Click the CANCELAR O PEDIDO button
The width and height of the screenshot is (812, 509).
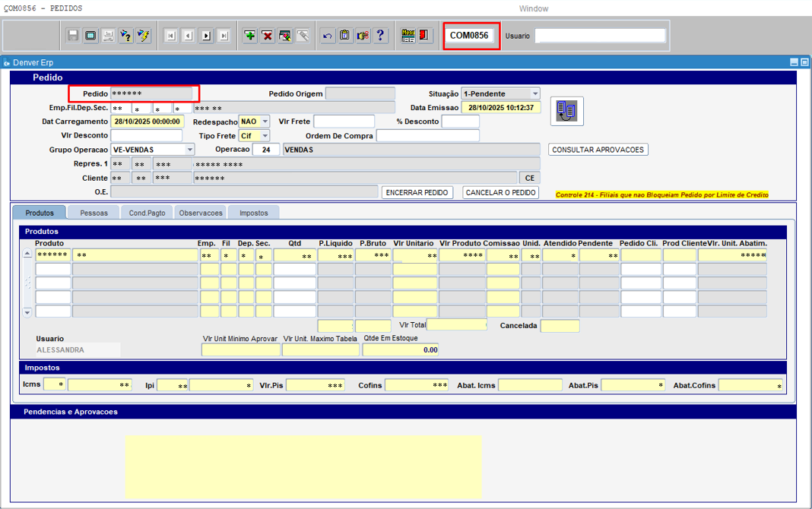coord(501,193)
